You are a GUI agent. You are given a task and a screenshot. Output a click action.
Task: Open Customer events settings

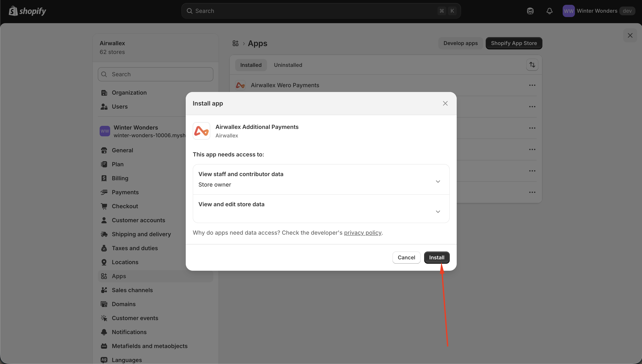tap(156, 318)
